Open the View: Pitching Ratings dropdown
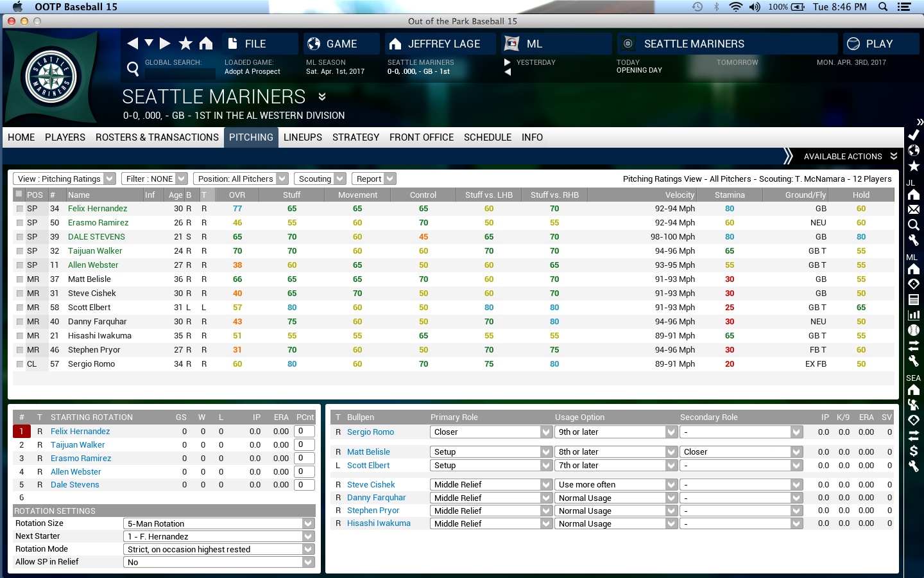924x578 pixels. (64, 179)
